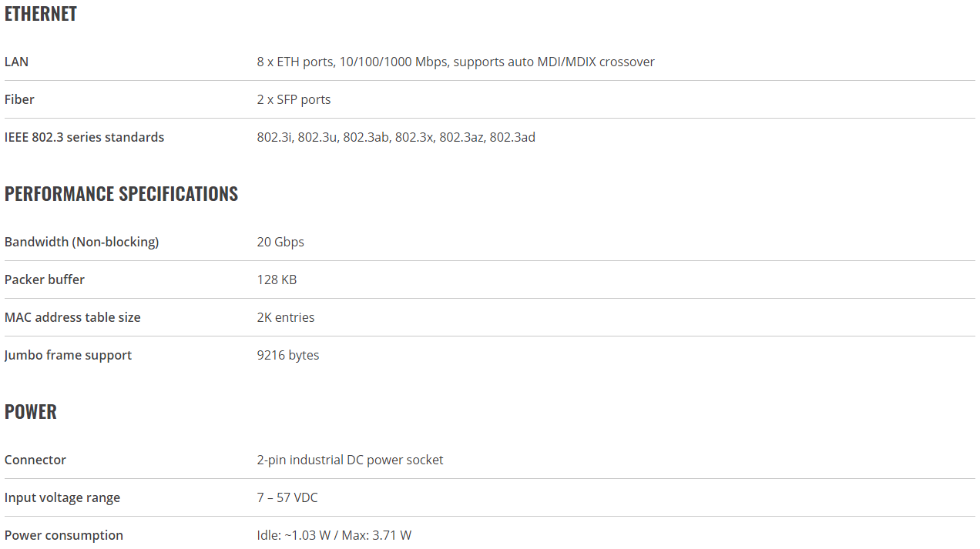Click the POWER section heading

(x=31, y=411)
